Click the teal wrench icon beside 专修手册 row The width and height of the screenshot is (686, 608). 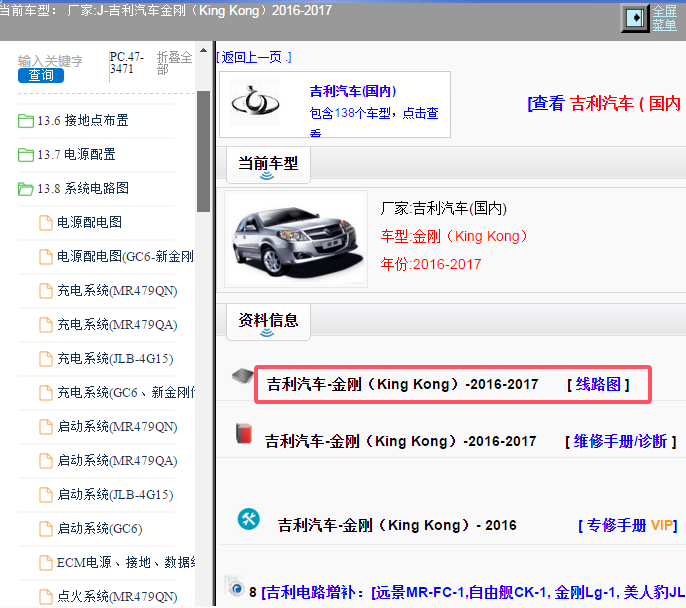248,519
